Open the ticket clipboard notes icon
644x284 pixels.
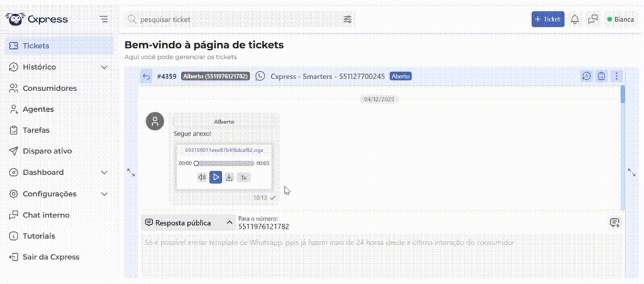pos(601,76)
